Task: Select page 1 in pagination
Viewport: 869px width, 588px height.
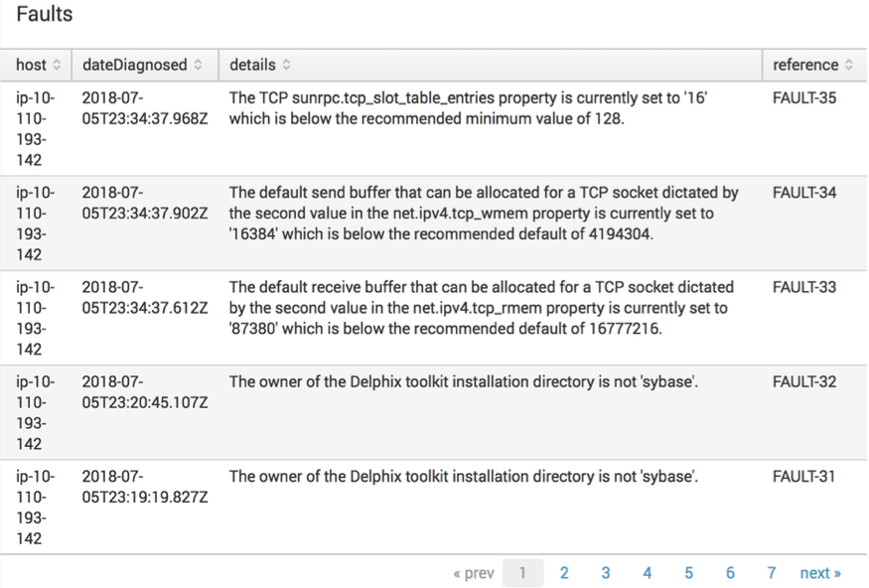Action: (x=522, y=573)
